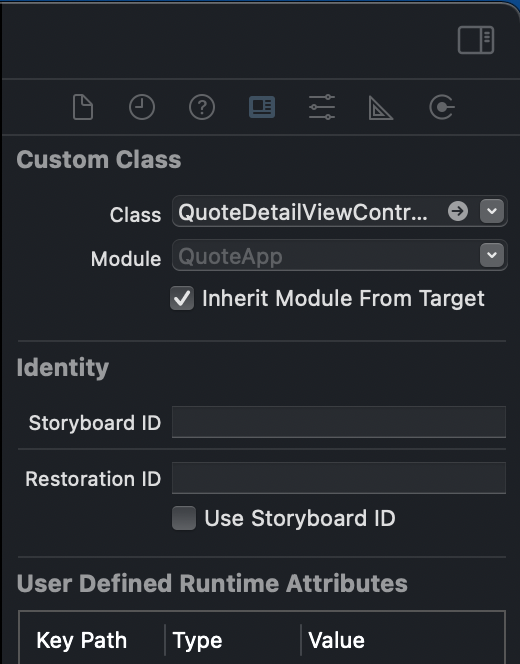Open the Size inspector ruler icon
Viewport: 520px width, 664px height.
[x=381, y=108]
